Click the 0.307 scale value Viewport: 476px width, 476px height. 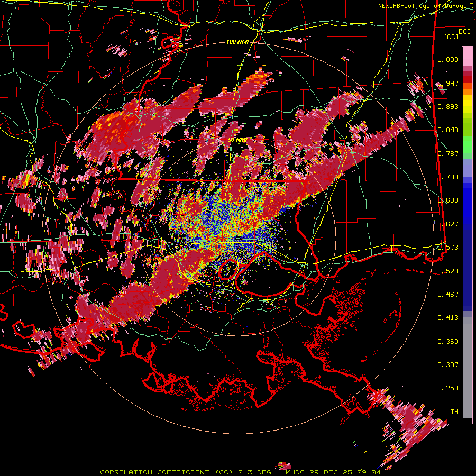448,365
